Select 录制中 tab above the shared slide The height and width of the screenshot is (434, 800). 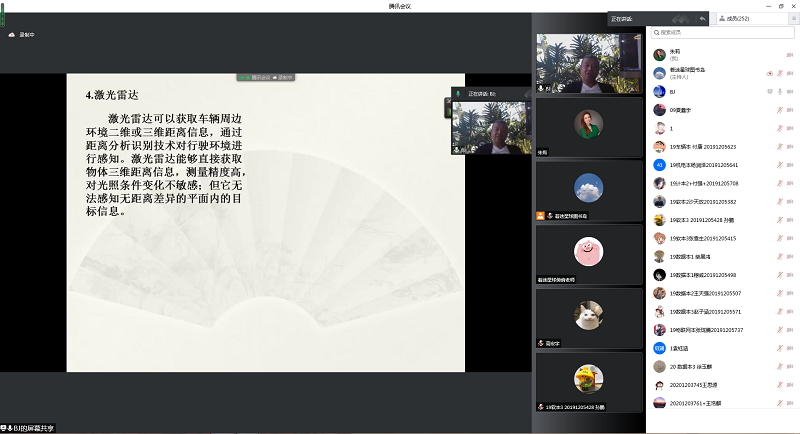coord(284,77)
